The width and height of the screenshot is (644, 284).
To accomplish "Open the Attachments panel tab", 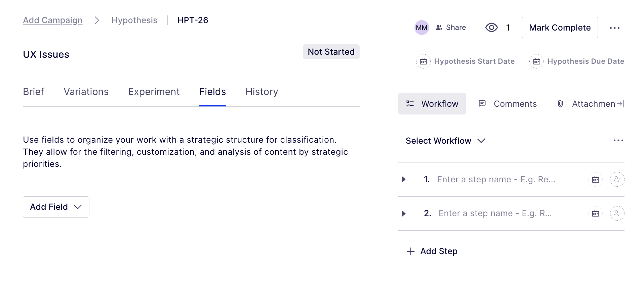I will coord(587,104).
